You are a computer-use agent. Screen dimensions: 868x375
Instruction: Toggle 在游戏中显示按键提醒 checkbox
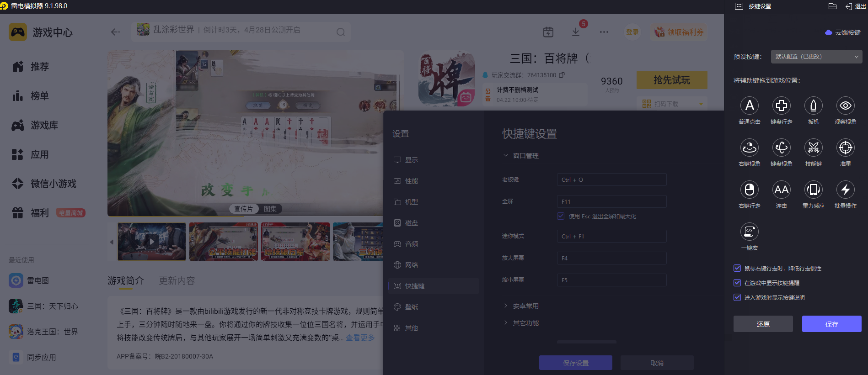point(737,283)
